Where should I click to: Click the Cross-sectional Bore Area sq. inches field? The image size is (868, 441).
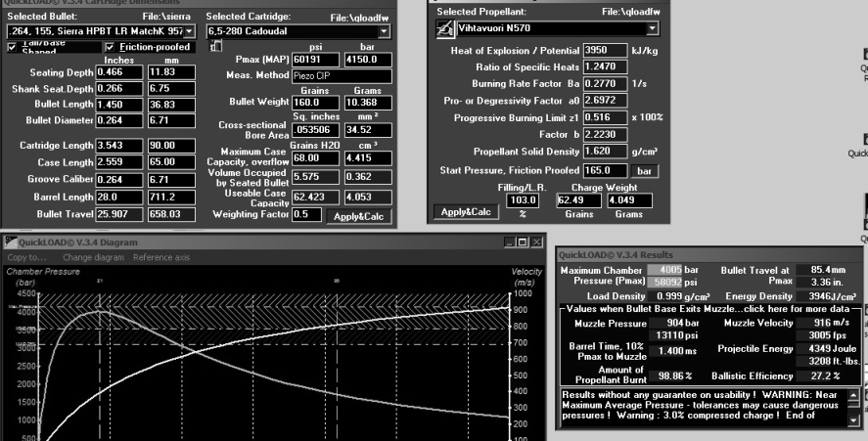[x=315, y=130]
